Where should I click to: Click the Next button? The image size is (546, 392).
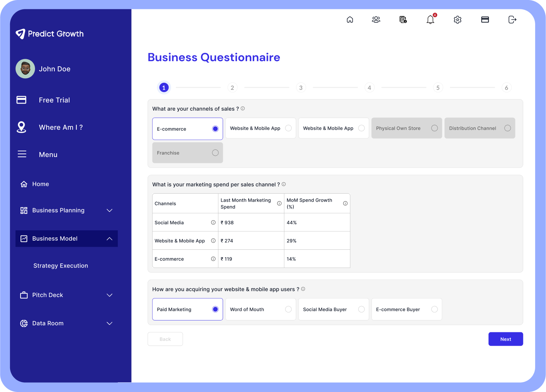tap(505, 339)
